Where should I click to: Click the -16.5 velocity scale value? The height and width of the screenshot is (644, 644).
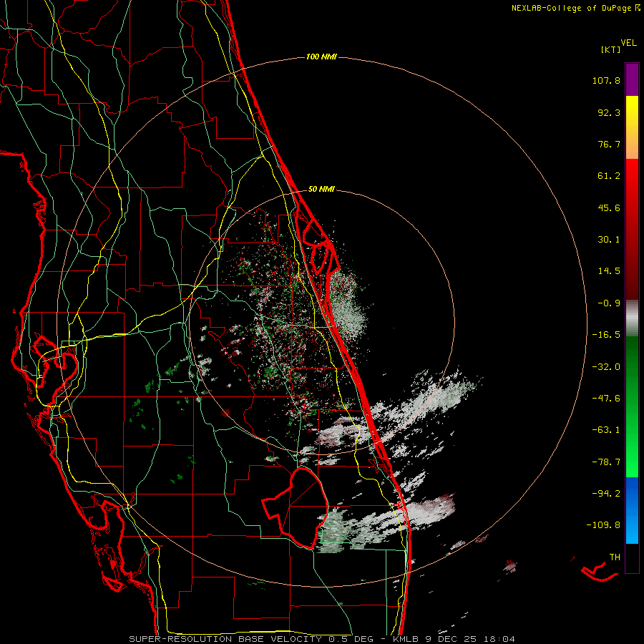[x=606, y=335]
